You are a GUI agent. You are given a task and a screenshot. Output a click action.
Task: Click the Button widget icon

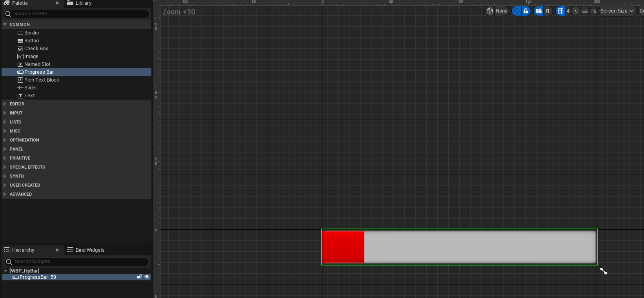(20, 41)
